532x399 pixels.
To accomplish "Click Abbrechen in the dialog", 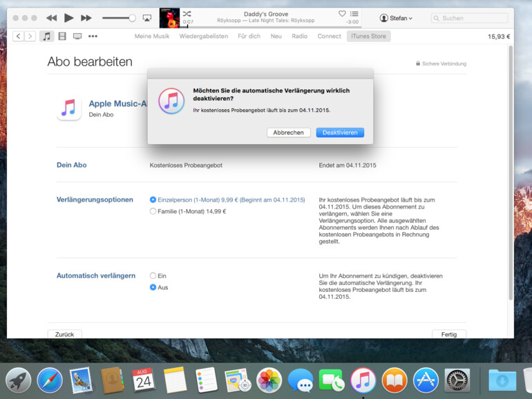I will coord(288,133).
